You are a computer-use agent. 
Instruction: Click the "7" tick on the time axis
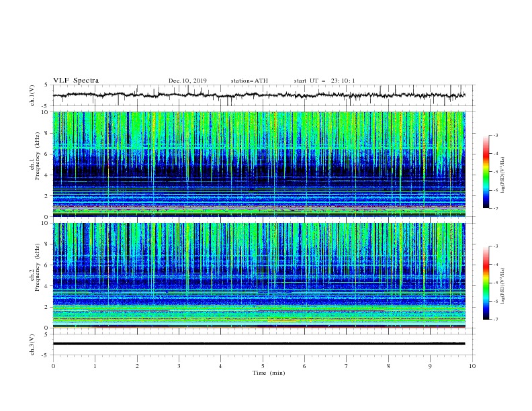pyautogui.click(x=347, y=366)
